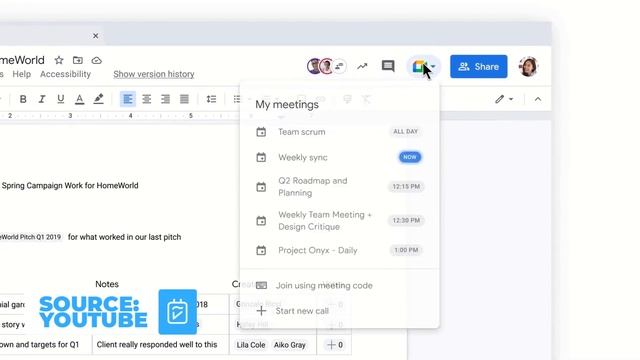Screen dimensions: 640x360
Task: Click the ALL DAY label
Action: tap(405, 131)
